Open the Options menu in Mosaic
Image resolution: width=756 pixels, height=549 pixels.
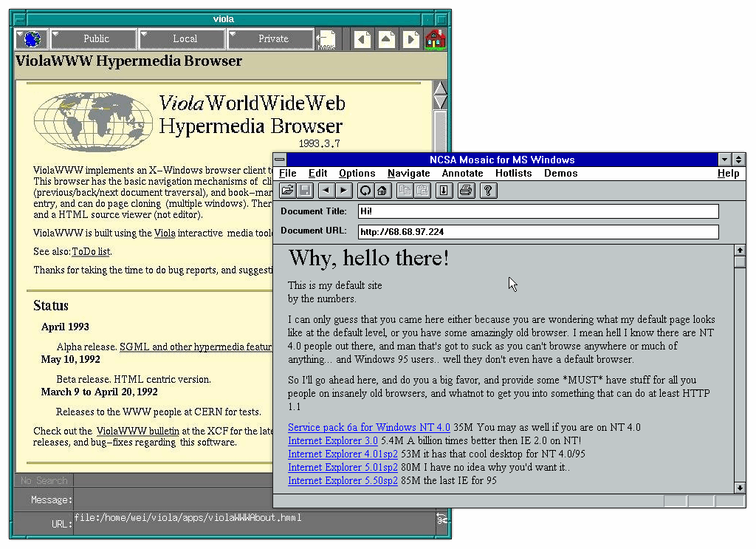[357, 173]
